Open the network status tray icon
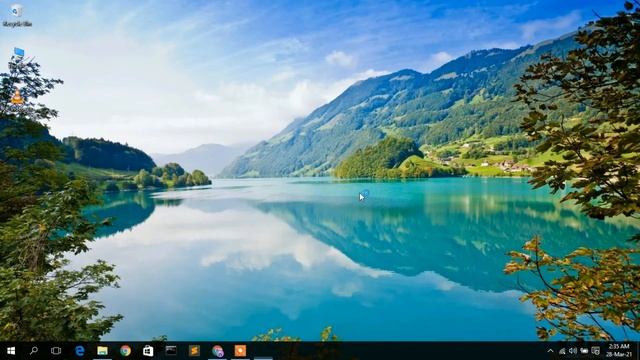 pyautogui.click(x=562, y=351)
